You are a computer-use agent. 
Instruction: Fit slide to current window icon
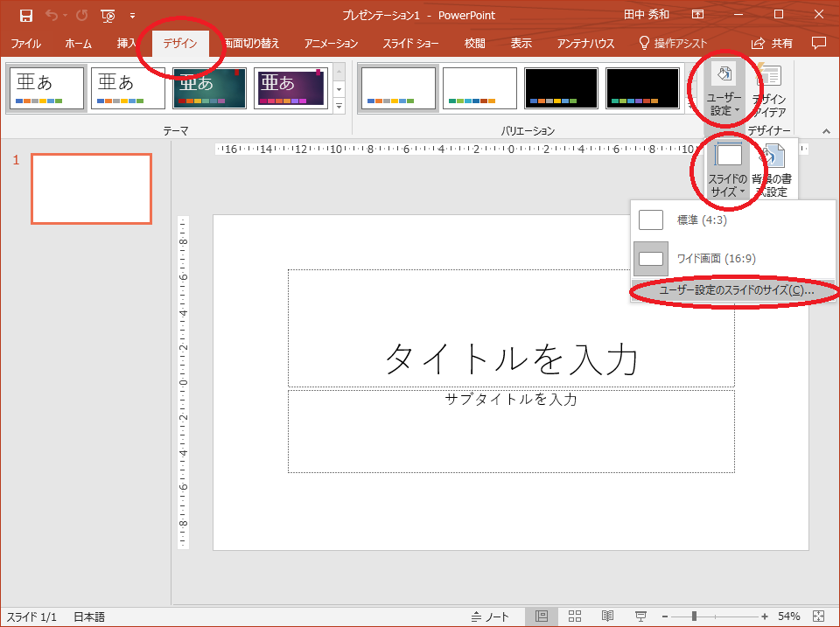pos(818,617)
